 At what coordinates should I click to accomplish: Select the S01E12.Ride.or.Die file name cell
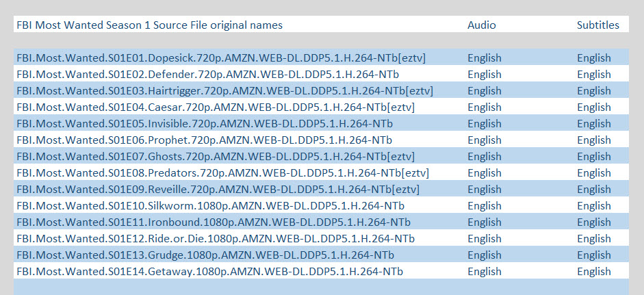216,239
